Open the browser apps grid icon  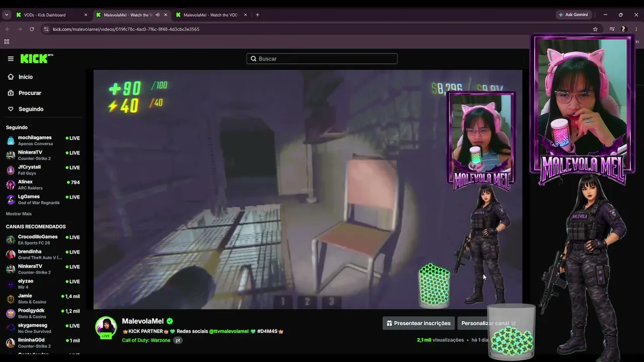(7, 42)
